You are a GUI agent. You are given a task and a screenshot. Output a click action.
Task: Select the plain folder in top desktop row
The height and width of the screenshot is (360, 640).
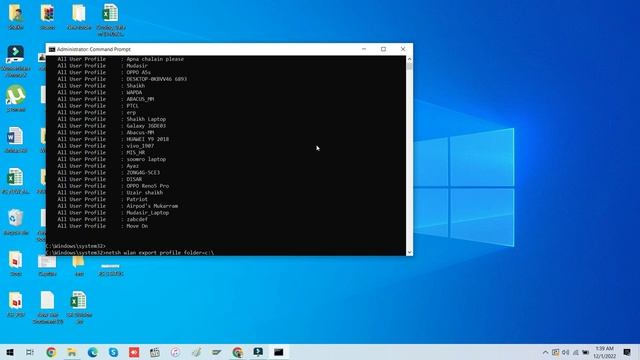coord(79,17)
